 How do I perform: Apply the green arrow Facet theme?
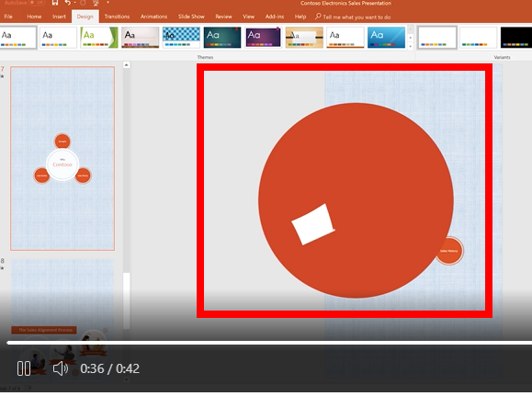click(x=99, y=38)
